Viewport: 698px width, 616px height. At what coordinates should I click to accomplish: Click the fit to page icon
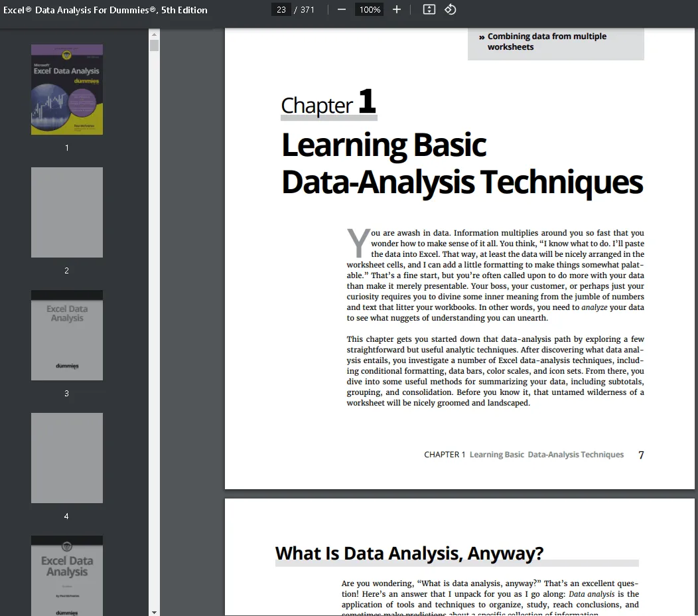[x=429, y=10]
